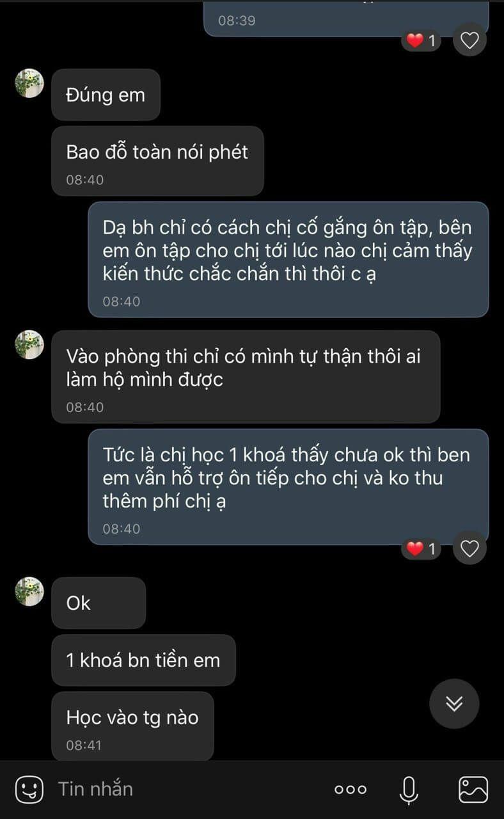Select the 'Dạ bh chỉ có cách' sent message

click(x=288, y=259)
